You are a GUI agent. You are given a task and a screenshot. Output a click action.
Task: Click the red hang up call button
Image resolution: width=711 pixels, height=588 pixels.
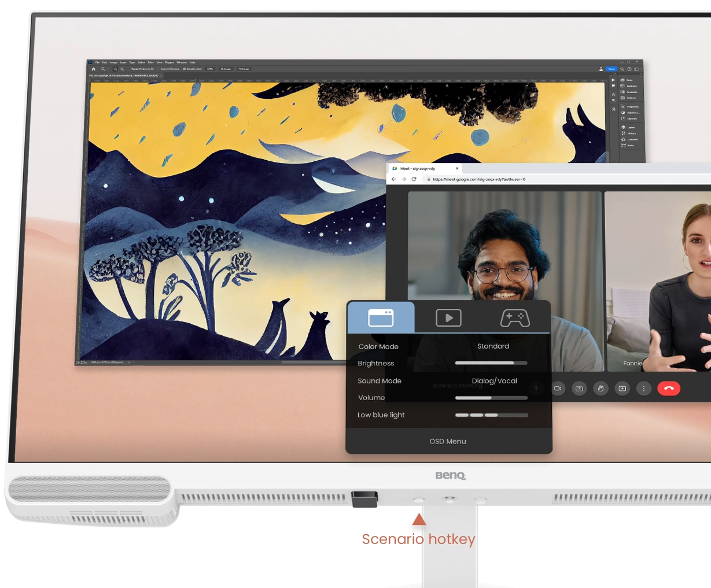click(x=668, y=389)
